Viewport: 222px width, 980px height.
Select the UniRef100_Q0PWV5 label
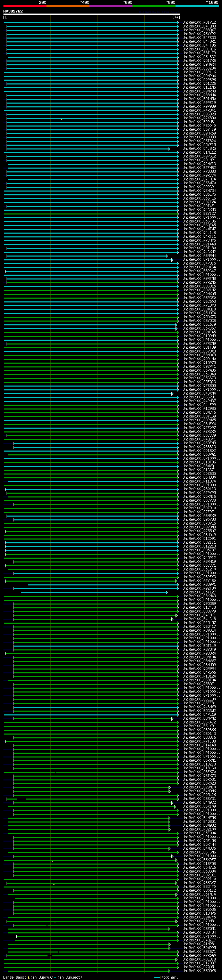[x=199, y=420]
